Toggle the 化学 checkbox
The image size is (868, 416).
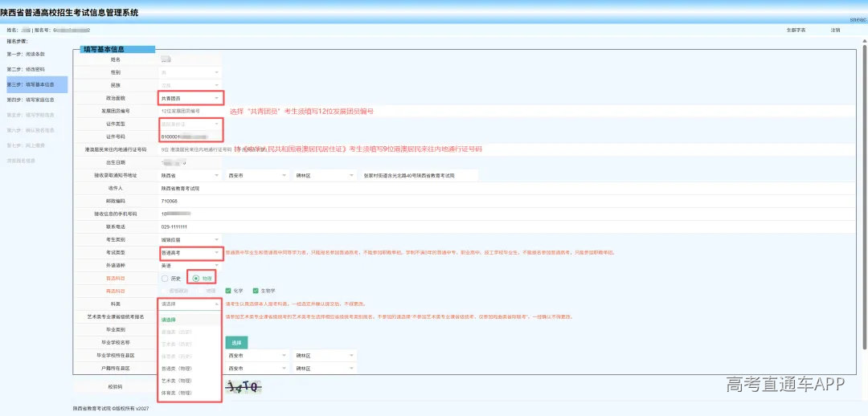pos(228,291)
